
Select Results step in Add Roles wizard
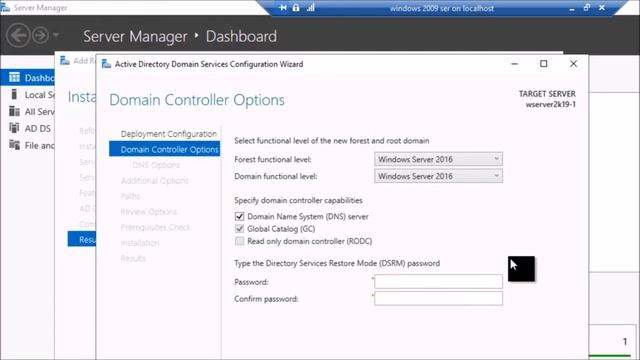(x=82, y=239)
